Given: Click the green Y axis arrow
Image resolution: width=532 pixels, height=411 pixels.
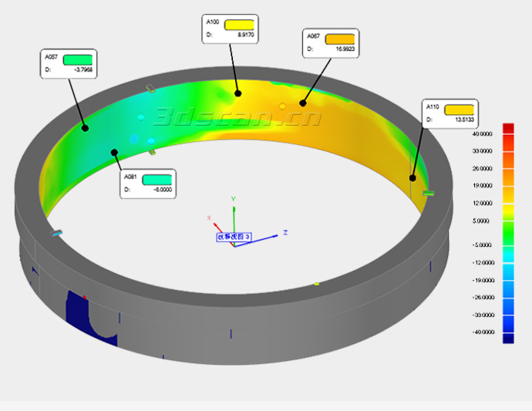Looking at the screenshot, I should [234, 203].
